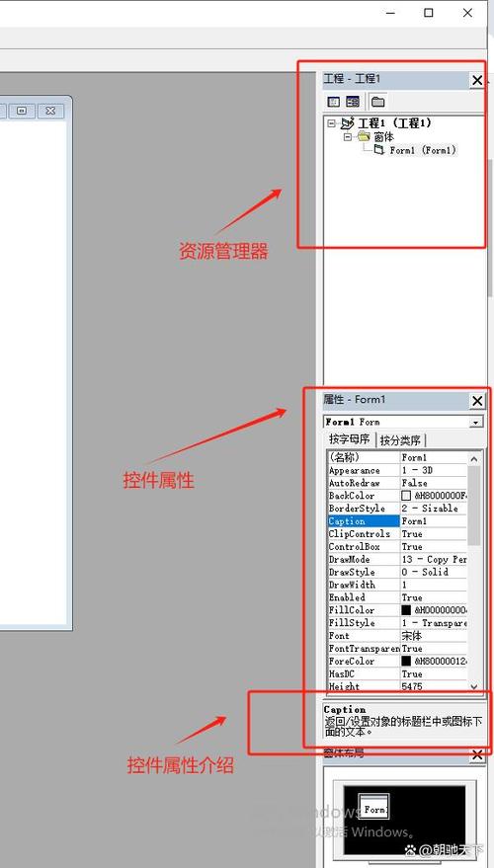Click properties list scroll down arrow
The image size is (494, 868).
pos(474,686)
